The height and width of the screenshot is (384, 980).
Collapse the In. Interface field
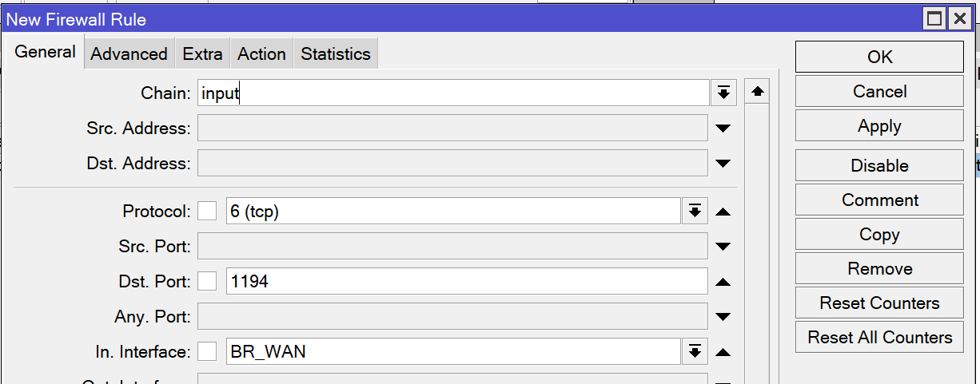(x=723, y=352)
